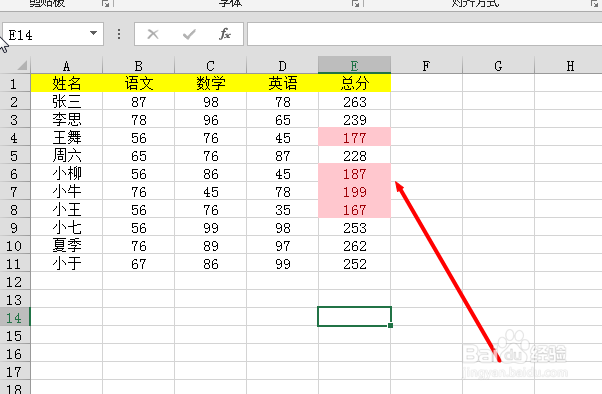Click total score 262 cell
The image size is (602, 394).
(x=354, y=246)
